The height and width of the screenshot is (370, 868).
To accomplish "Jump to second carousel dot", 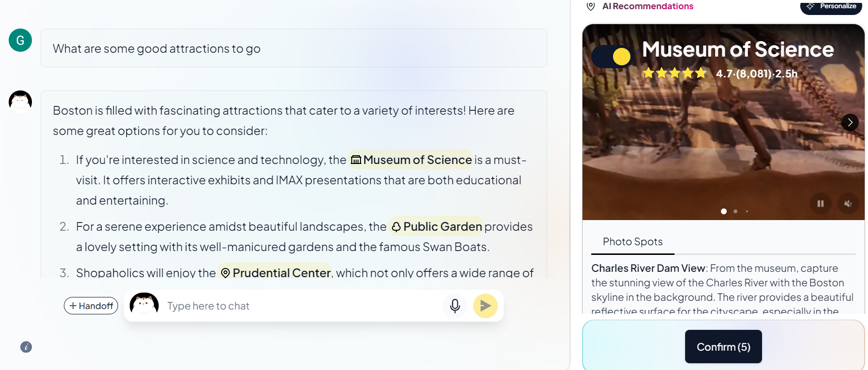I will 735,211.
